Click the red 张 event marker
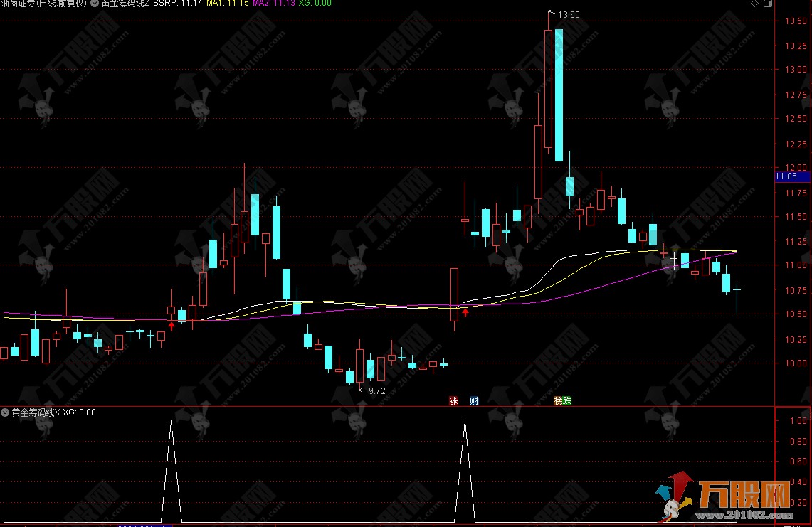This screenshot has width=812, height=527. [453, 400]
